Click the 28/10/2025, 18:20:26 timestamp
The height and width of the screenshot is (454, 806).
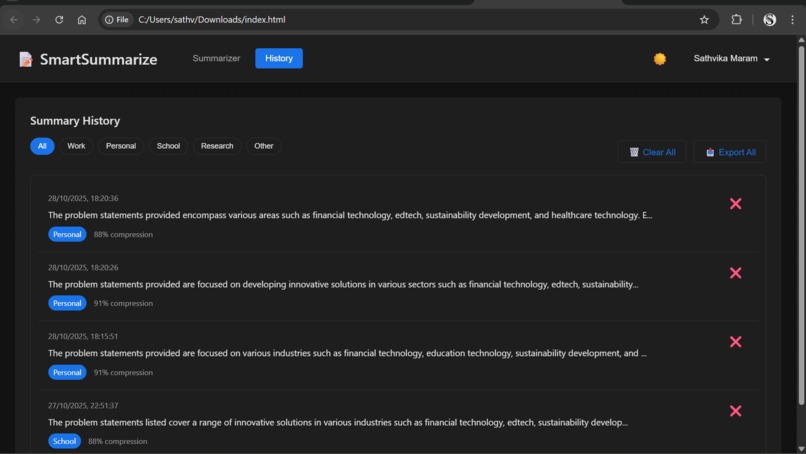83,267
